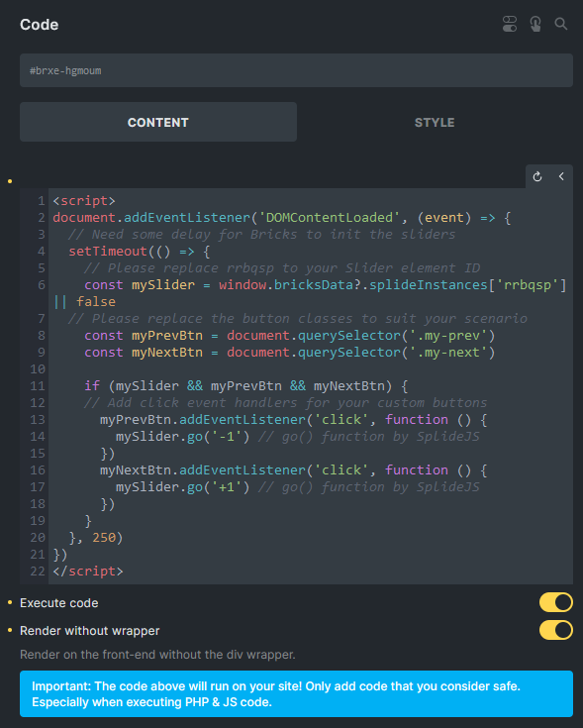Click the '.my-prev' selector string
Screen dimensions: 583x728
tap(447, 335)
